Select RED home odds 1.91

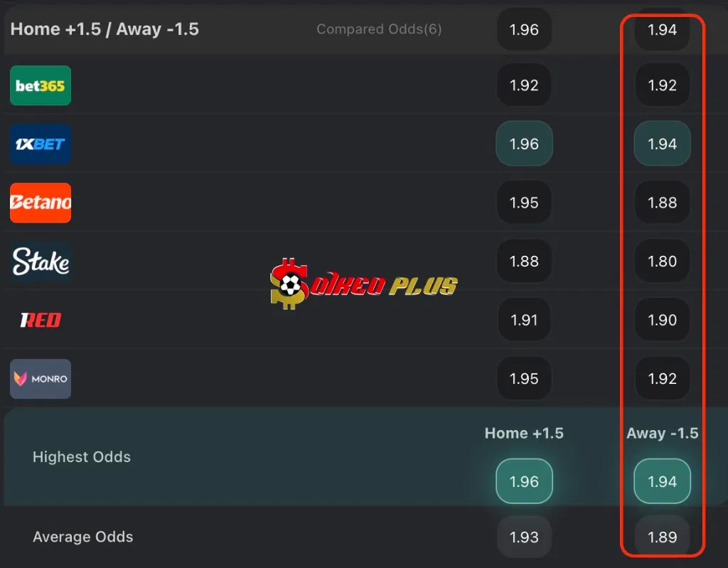(524, 319)
